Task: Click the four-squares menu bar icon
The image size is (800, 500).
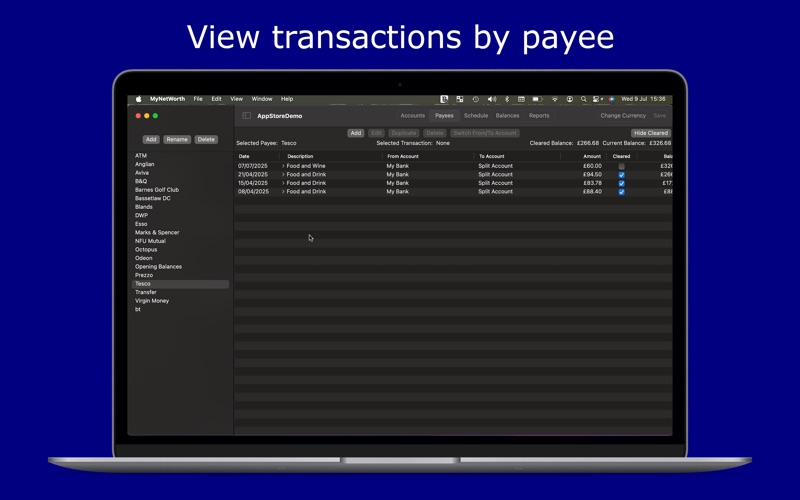Action: click(460, 99)
